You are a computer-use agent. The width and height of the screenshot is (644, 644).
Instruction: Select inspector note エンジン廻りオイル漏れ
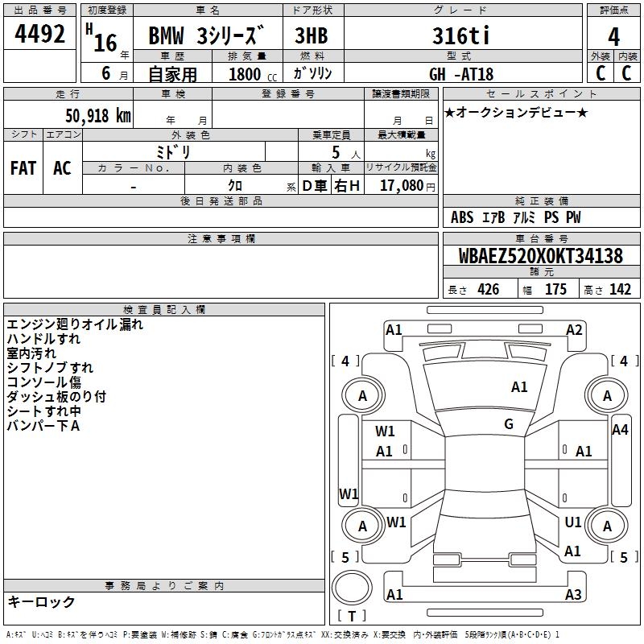(x=75, y=324)
